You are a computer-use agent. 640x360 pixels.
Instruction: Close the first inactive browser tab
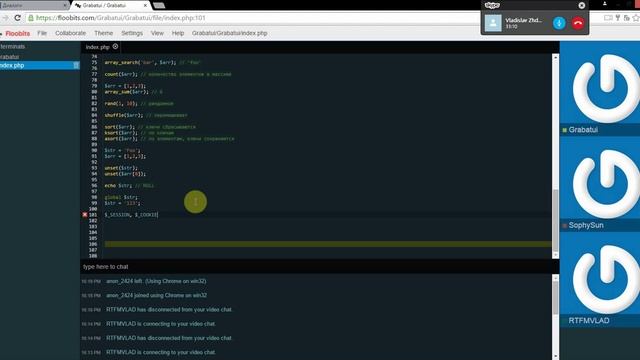click(65, 6)
